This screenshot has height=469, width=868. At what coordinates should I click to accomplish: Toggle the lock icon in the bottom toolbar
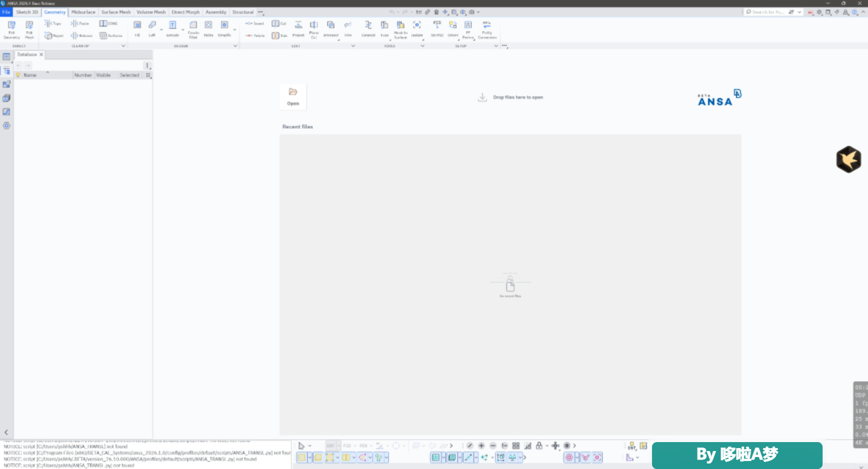click(539, 446)
